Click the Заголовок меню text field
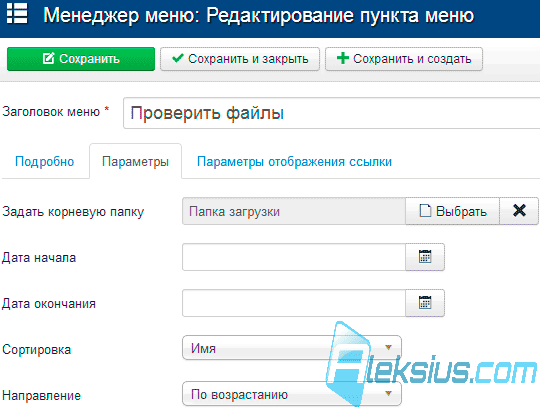Viewport: 540px width, 408px height. [331, 113]
